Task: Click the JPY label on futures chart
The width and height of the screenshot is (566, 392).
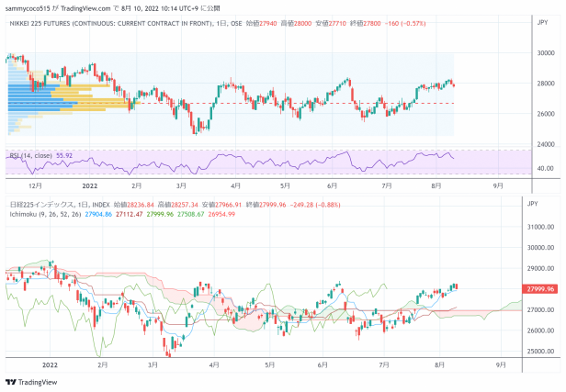Action: (x=542, y=22)
